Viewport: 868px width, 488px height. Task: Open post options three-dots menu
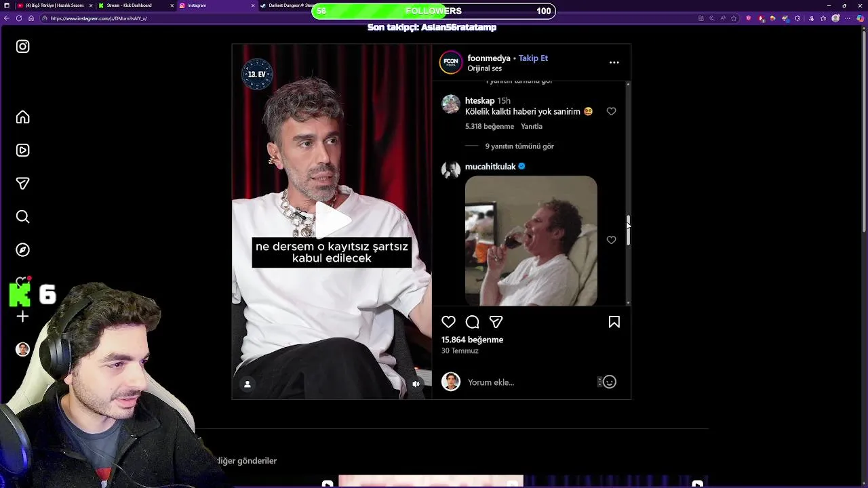tap(614, 62)
